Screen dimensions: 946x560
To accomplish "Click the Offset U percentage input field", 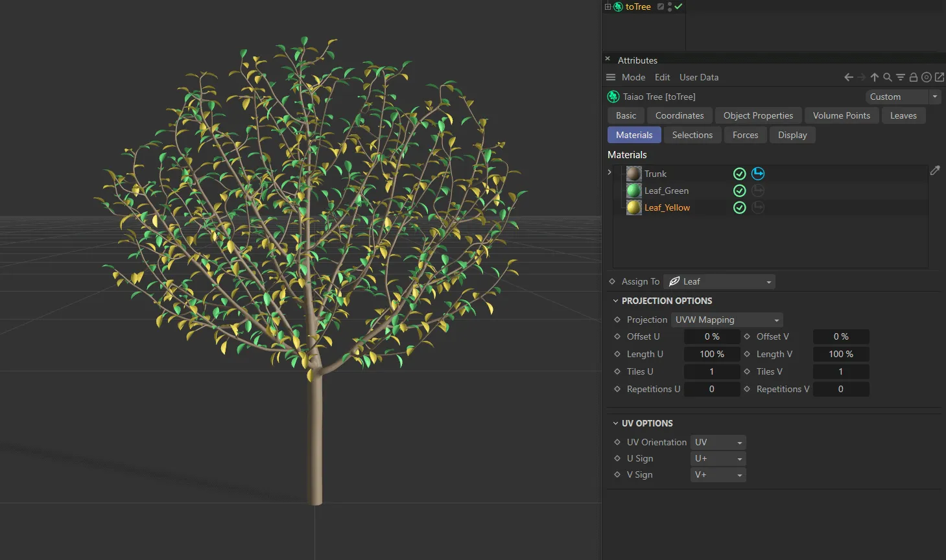I will 711,336.
